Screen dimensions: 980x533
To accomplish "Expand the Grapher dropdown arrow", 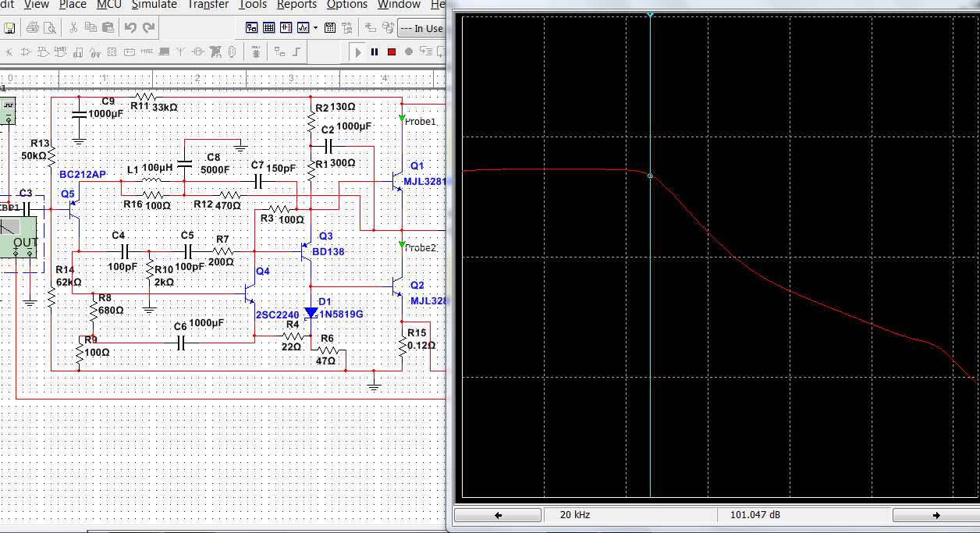I will [x=315, y=28].
